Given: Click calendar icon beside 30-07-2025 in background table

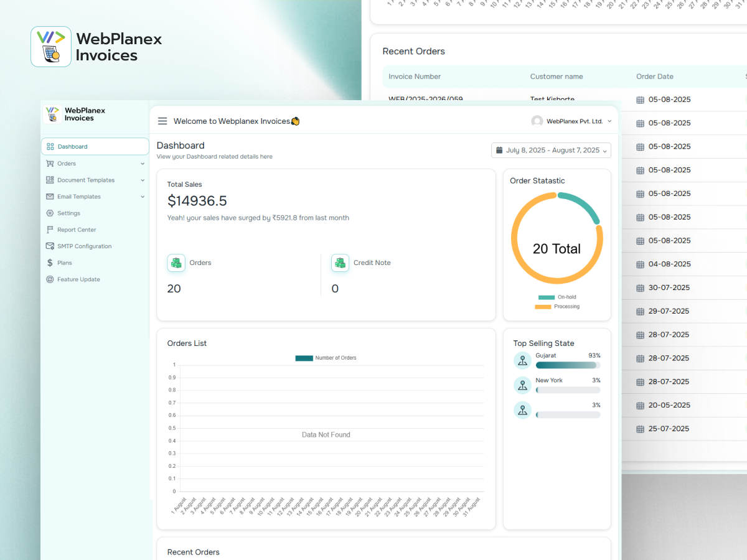Looking at the screenshot, I should (x=640, y=288).
